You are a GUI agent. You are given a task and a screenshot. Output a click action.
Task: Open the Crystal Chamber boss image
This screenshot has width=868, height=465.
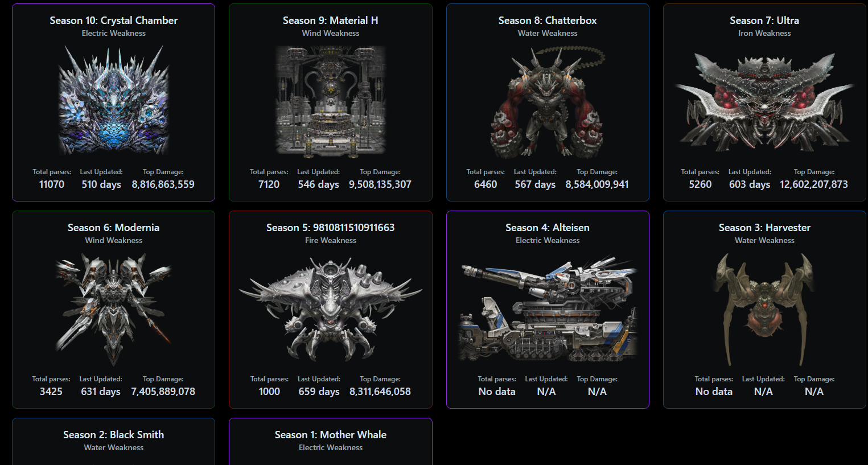coord(114,101)
